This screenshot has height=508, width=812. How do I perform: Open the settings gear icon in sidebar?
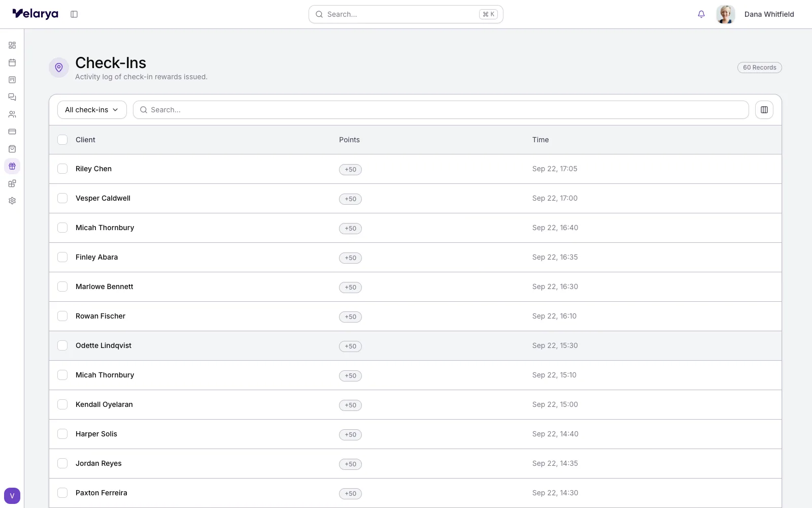[12, 201]
